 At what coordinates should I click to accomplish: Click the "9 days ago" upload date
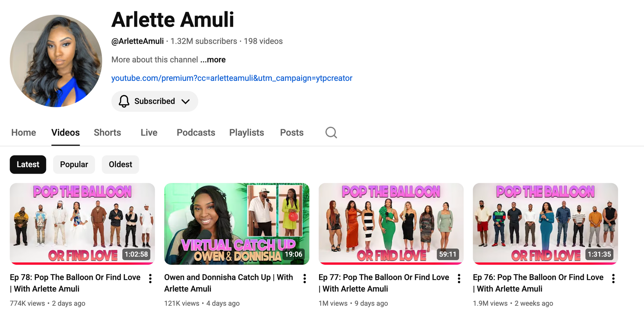[x=371, y=303]
